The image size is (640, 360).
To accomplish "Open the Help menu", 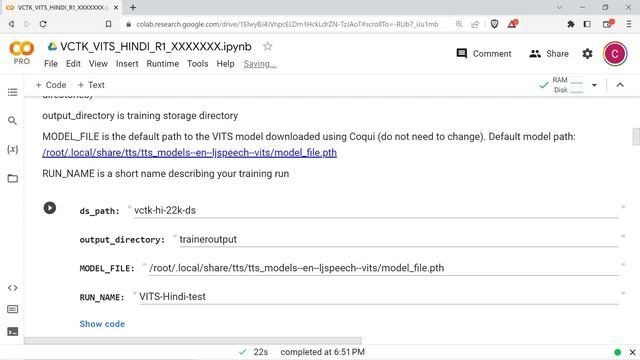I will pyautogui.click(x=225, y=64).
